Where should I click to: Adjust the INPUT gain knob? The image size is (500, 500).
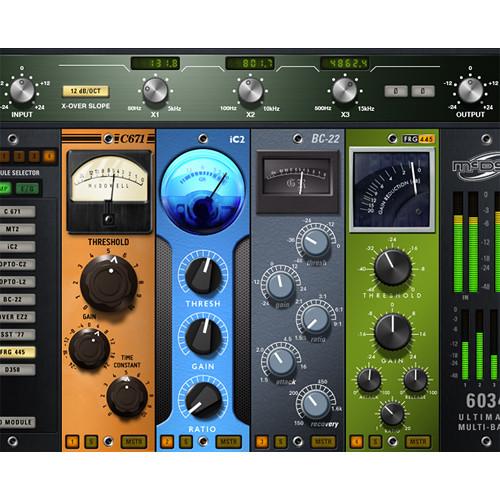coord(22,90)
